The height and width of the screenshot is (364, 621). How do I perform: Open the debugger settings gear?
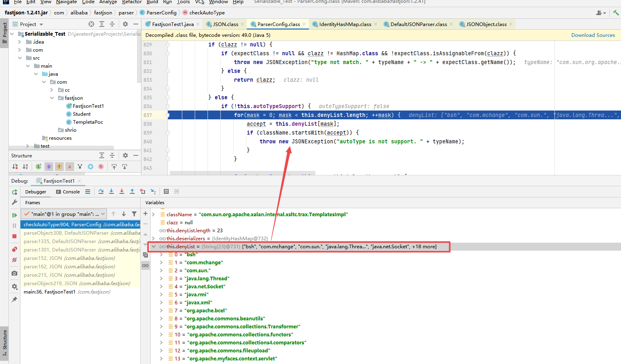coord(14,285)
